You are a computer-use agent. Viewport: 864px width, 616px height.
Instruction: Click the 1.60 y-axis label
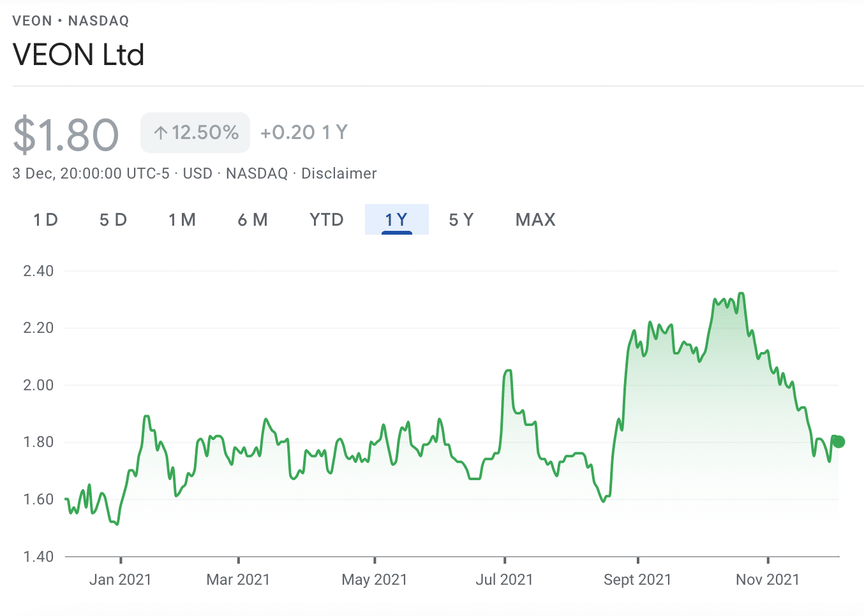[38, 499]
